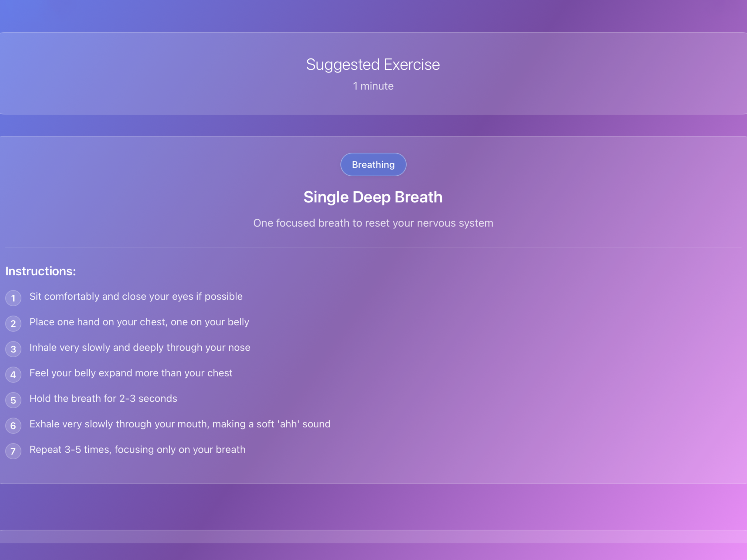Click 'Sit comfortably and close your eyes' step
This screenshot has width=747, height=560.
pos(136,296)
